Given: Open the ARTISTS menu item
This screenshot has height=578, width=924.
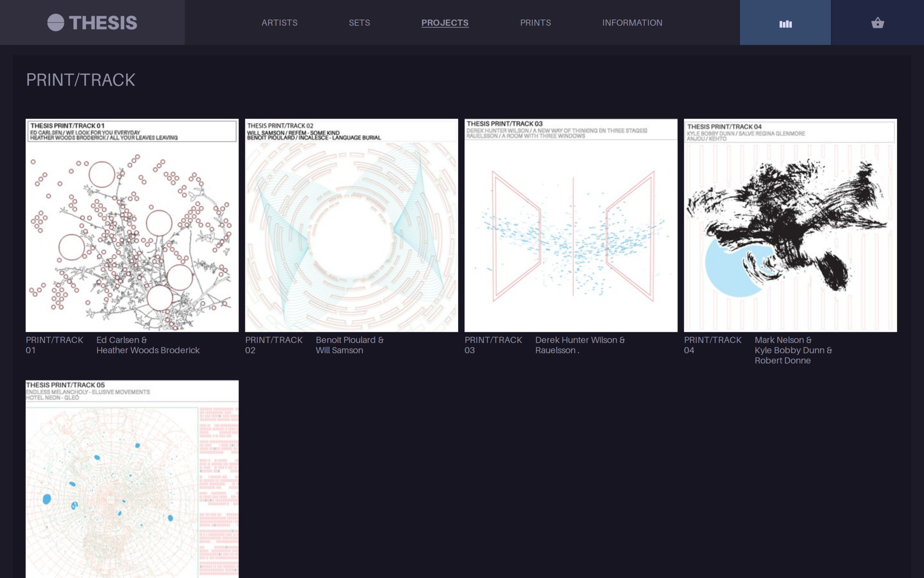Looking at the screenshot, I should (x=279, y=23).
